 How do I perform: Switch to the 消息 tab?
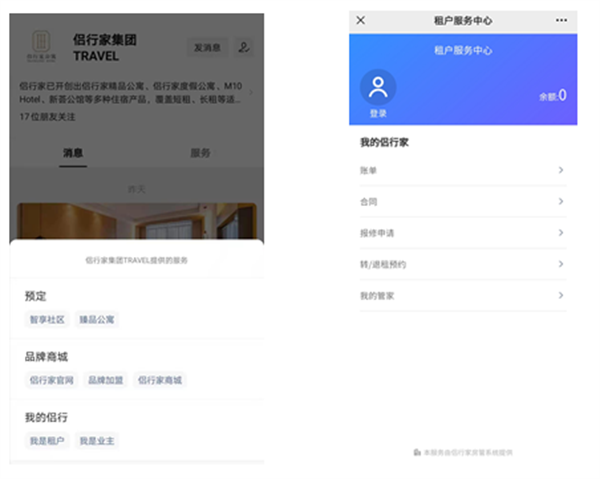(x=73, y=153)
